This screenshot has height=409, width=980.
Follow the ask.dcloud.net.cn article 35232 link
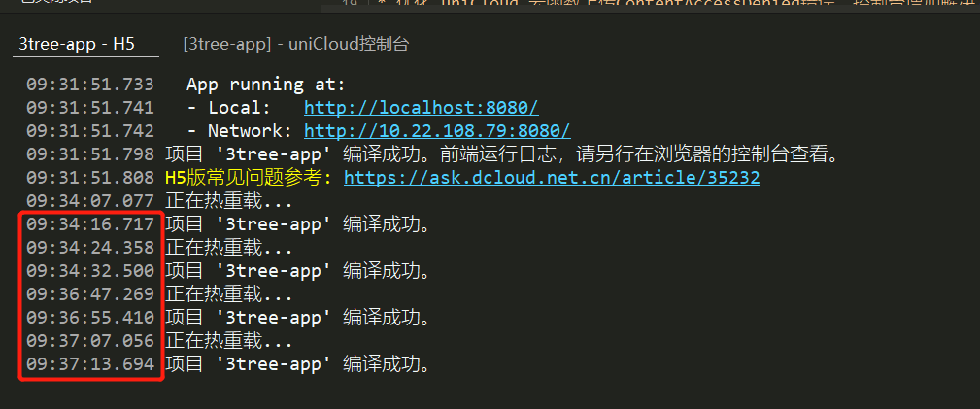551,178
